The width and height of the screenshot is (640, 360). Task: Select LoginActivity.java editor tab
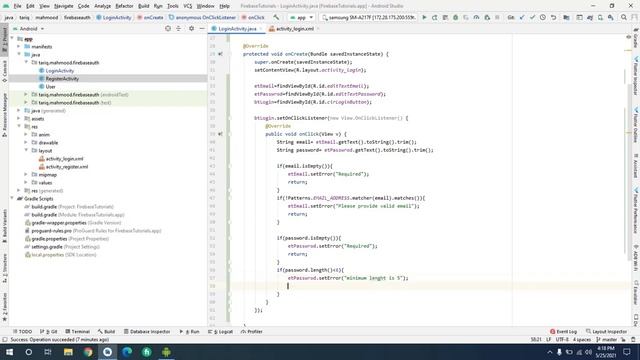pyautogui.click(x=238, y=29)
